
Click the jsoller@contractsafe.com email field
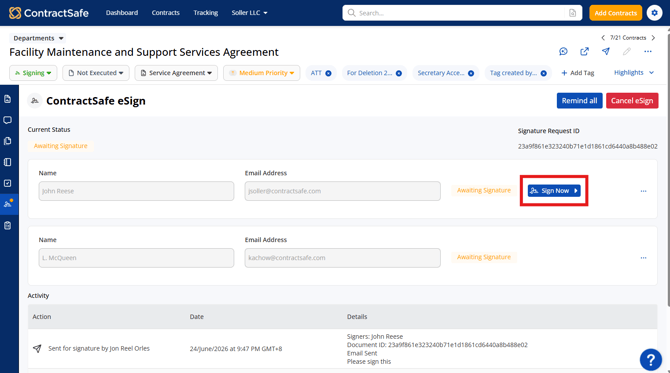pyautogui.click(x=343, y=191)
